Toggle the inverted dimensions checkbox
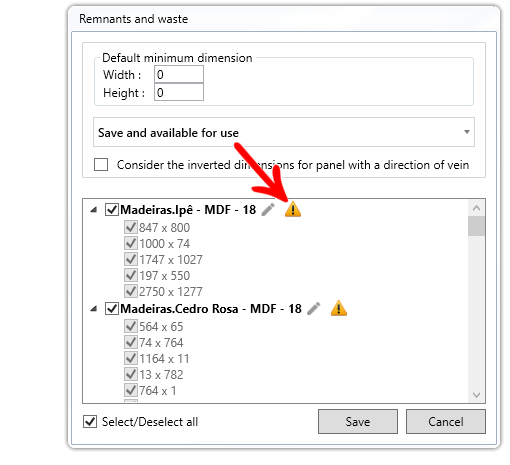Screen dimensions: 510x465 pyautogui.click(x=101, y=165)
